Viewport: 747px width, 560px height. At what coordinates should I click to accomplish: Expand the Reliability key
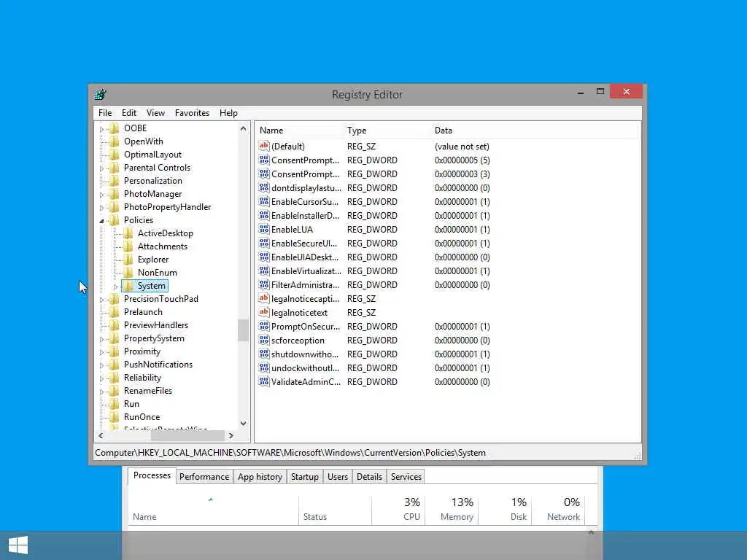[101, 378]
